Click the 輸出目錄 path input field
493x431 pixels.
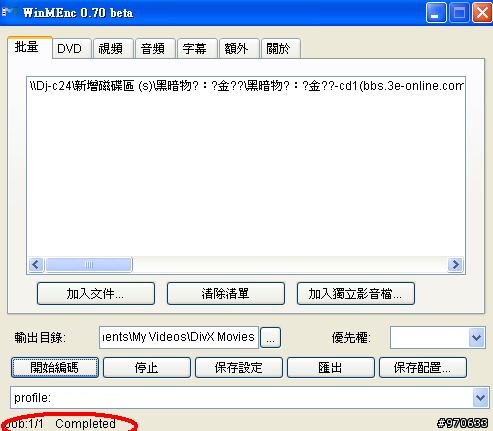pos(179,337)
